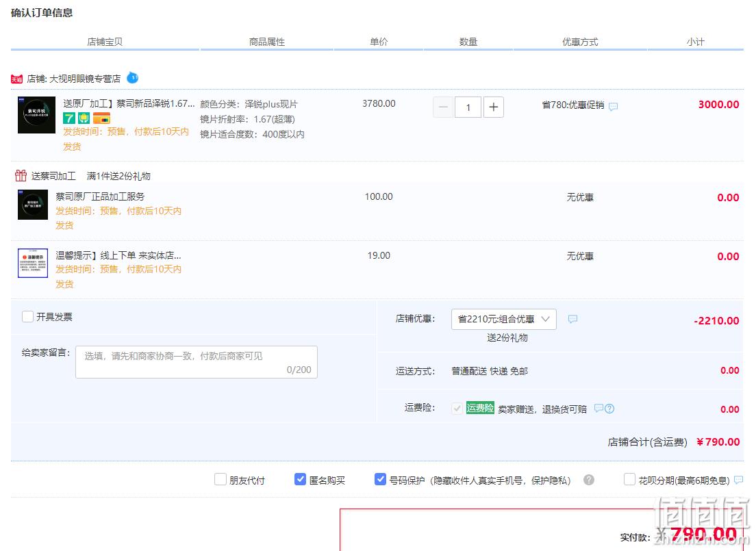Click the quantity input field
This screenshot has width=756, height=551.
[468, 107]
